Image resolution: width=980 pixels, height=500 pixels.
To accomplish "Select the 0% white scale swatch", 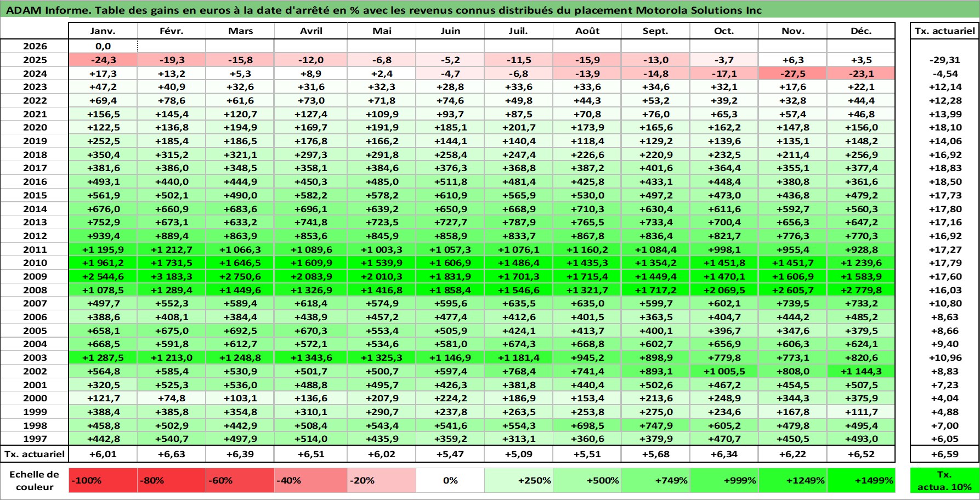I will (450, 480).
